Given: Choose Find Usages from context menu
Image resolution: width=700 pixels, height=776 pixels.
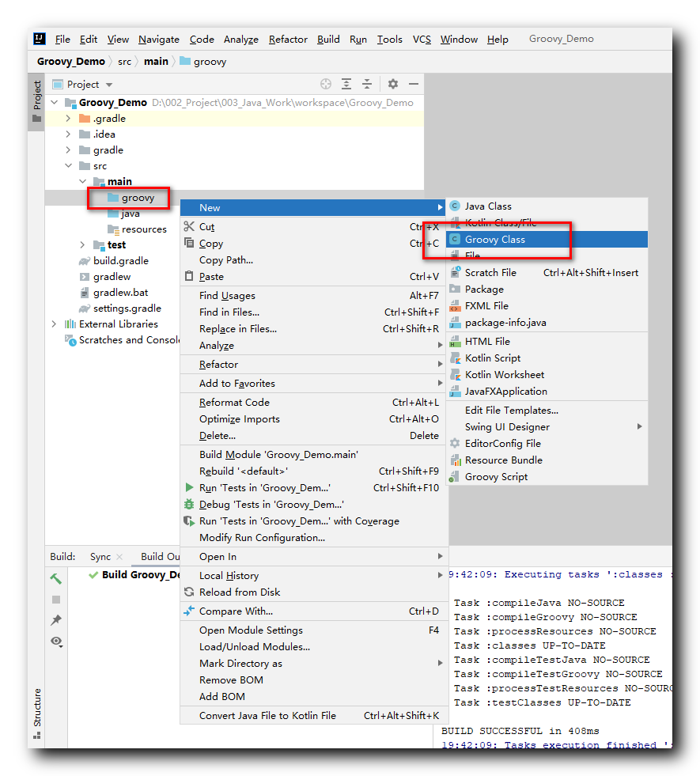Looking at the screenshot, I should tap(314, 296).
